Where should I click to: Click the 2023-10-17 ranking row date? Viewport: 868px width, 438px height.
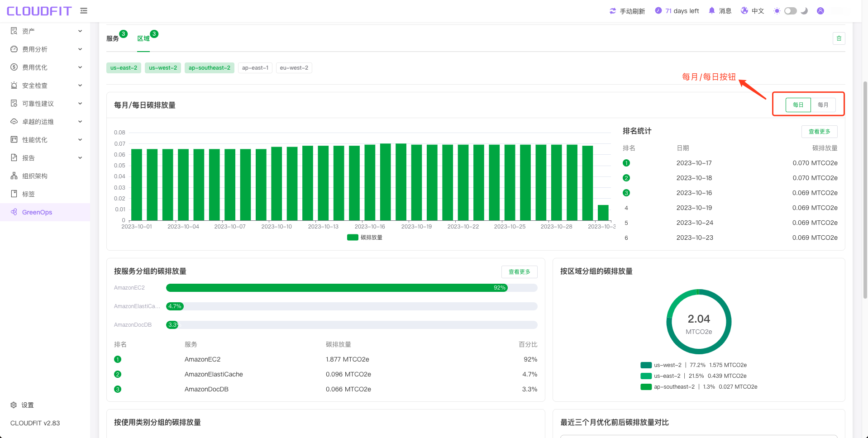[694, 163]
